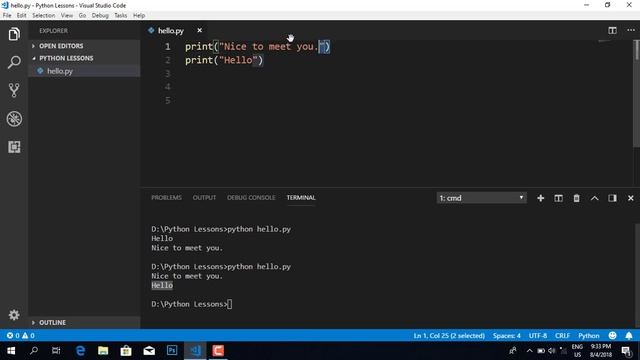Open the Explorer view in activity bar
Image resolution: width=640 pixels, height=360 pixels.
click(14, 34)
